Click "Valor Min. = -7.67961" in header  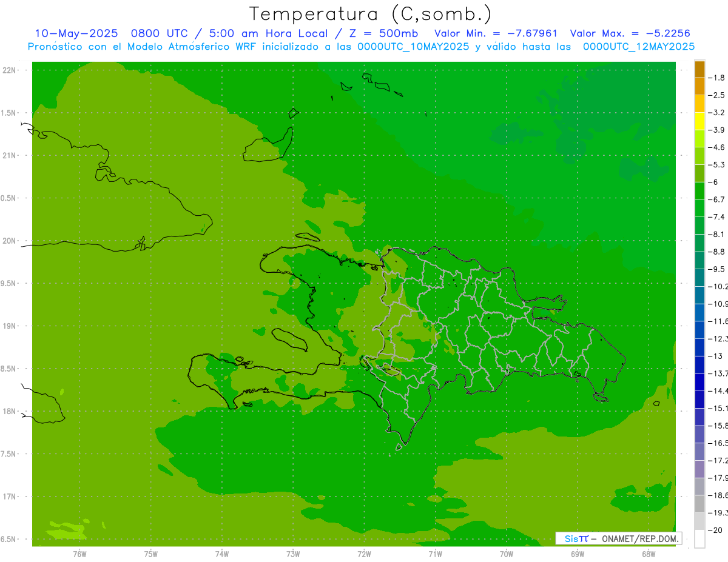pos(496,33)
